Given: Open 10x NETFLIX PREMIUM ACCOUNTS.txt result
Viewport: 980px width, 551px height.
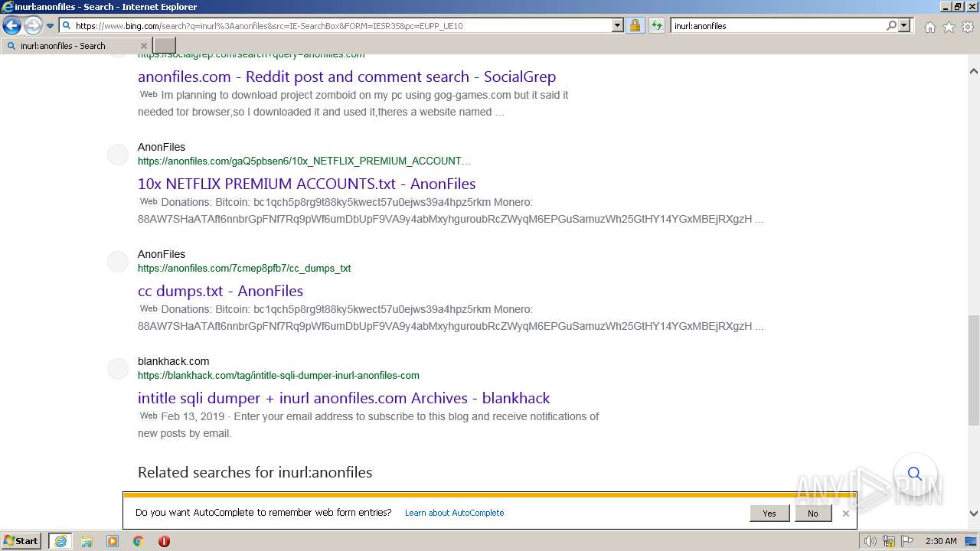Looking at the screenshot, I should click(x=306, y=184).
